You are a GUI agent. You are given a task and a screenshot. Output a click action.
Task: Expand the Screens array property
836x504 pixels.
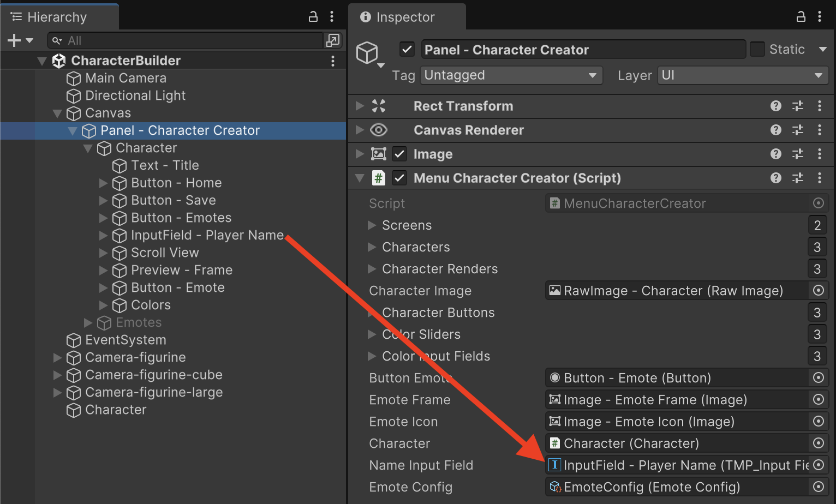click(372, 225)
